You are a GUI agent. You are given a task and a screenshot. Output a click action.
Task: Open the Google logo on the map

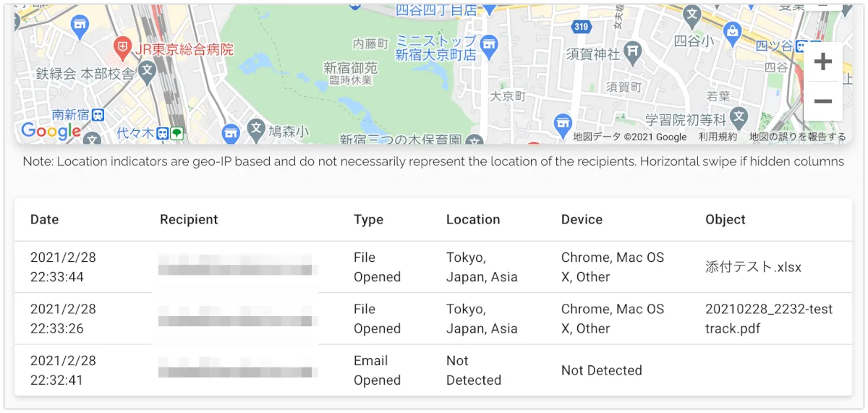(x=51, y=131)
